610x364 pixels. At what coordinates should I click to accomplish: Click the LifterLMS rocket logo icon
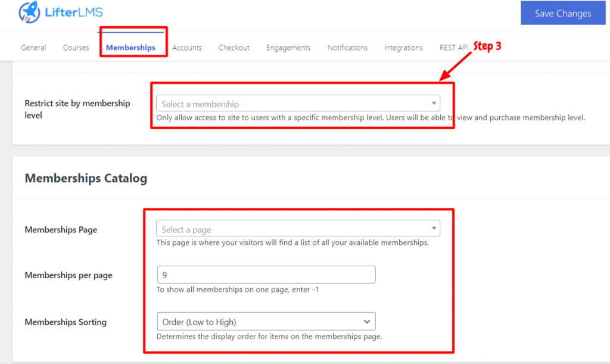click(x=29, y=12)
